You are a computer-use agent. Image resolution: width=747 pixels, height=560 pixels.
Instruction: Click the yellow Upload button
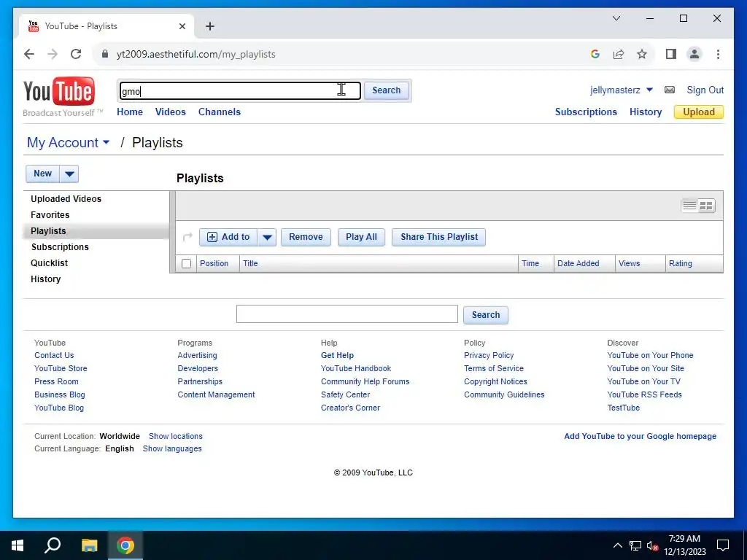click(x=699, y=112)
